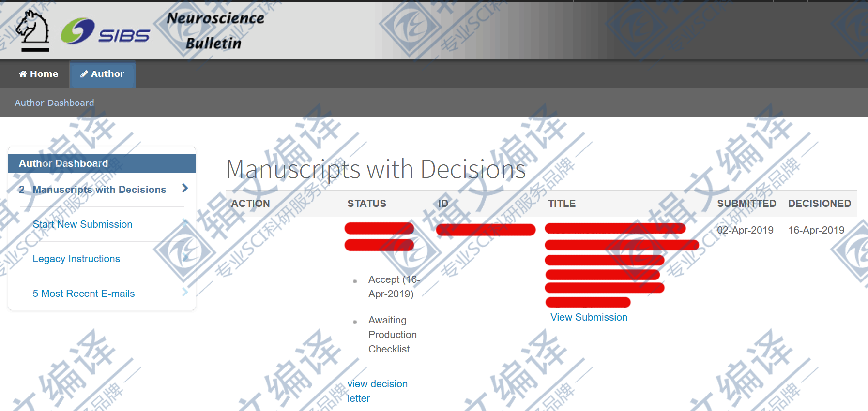Screen dimensions: 868x411
Task: Select Manuscripts with Decisions in sidebar
Action: pos(99,190)
